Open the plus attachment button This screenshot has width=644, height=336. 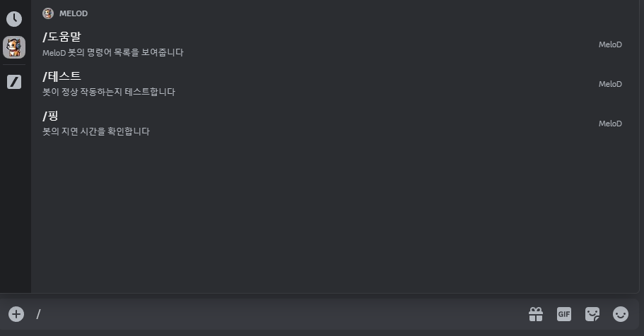(x=16, y=314)
